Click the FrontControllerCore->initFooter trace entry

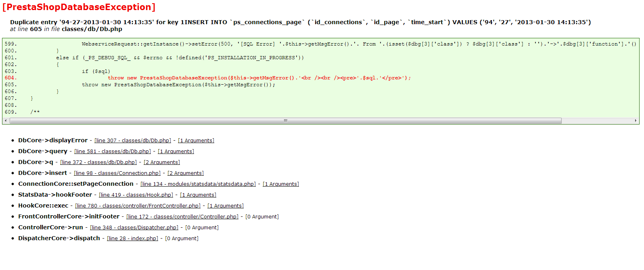(69, 216)
